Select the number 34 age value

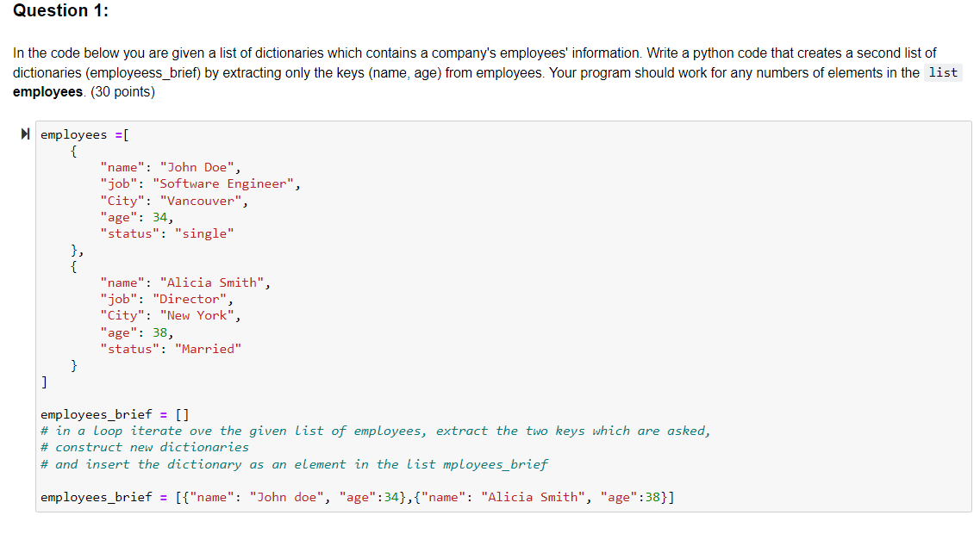click(160, 216)
